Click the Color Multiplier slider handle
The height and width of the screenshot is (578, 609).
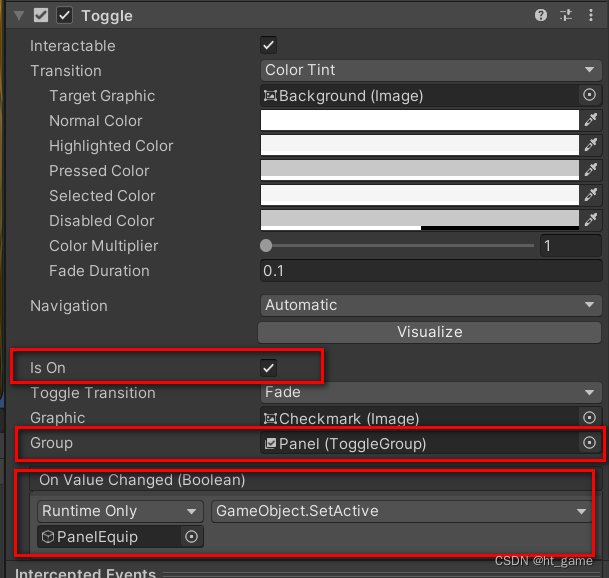(x=266, y=245)
